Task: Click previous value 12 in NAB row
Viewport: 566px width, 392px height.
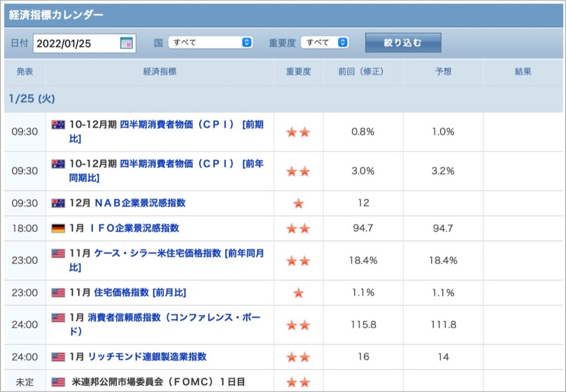Action: (364, 203)
